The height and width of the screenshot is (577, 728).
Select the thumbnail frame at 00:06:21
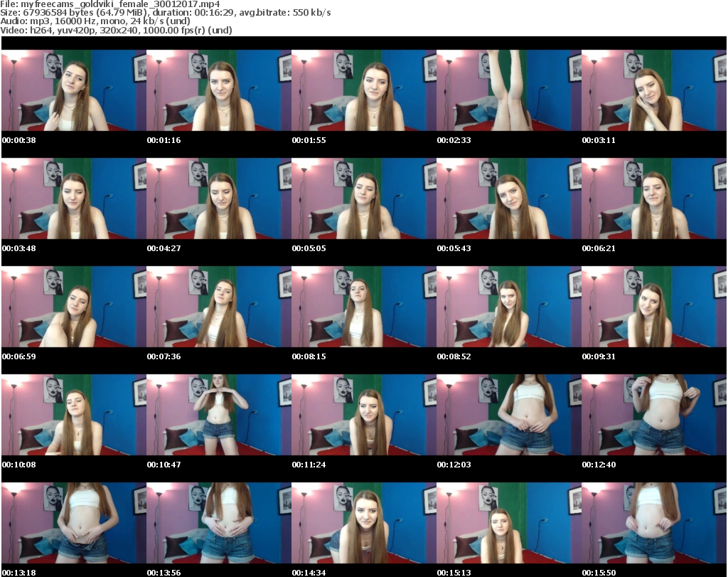click(x=654, y=198)
